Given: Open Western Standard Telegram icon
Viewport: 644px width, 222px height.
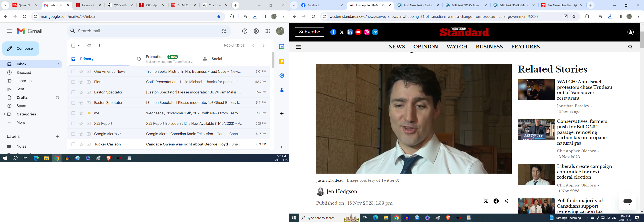Looking at the screenshot, I should coord(375,32).
